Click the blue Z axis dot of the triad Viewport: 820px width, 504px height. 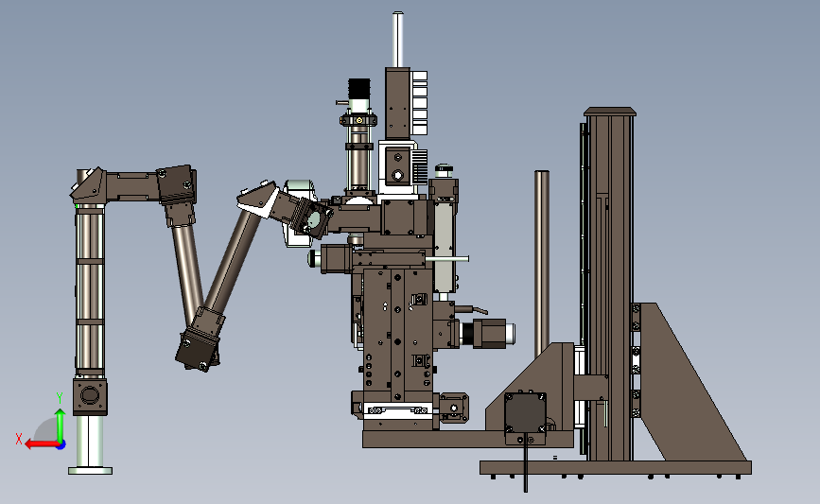click(x=61, y=445)
